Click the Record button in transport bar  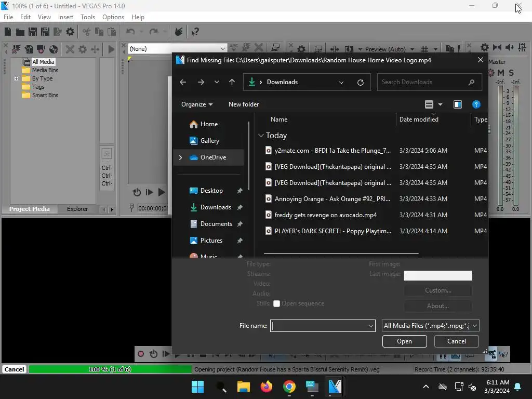coord(140,354)
